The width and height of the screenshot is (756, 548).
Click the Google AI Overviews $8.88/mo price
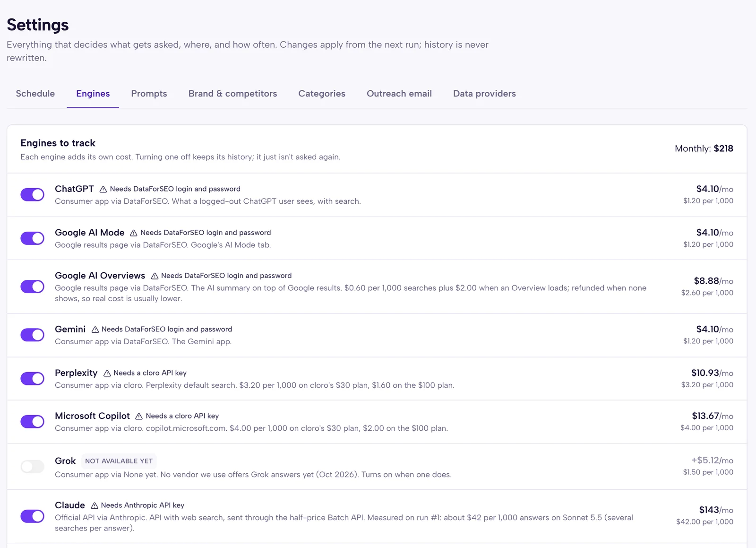coord(713,281)
